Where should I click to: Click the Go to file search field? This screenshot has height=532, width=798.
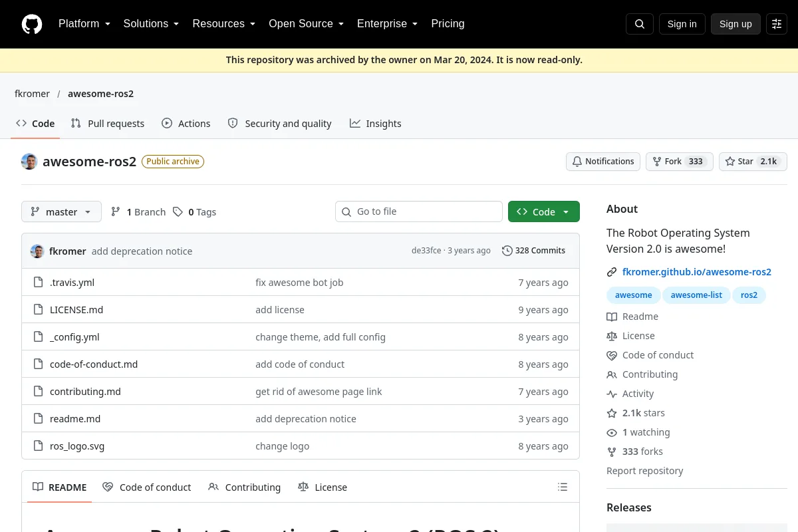point(419,211)
